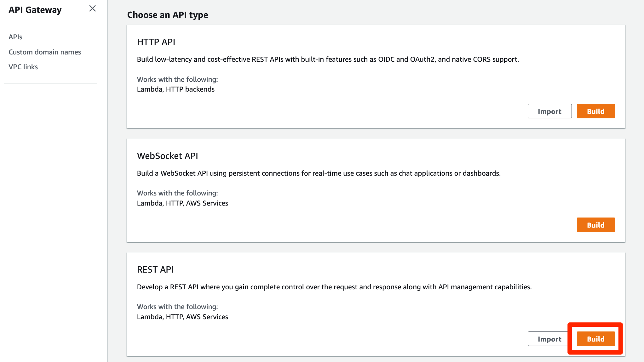
Task: Click the REST API card heading
Action: 155,269
